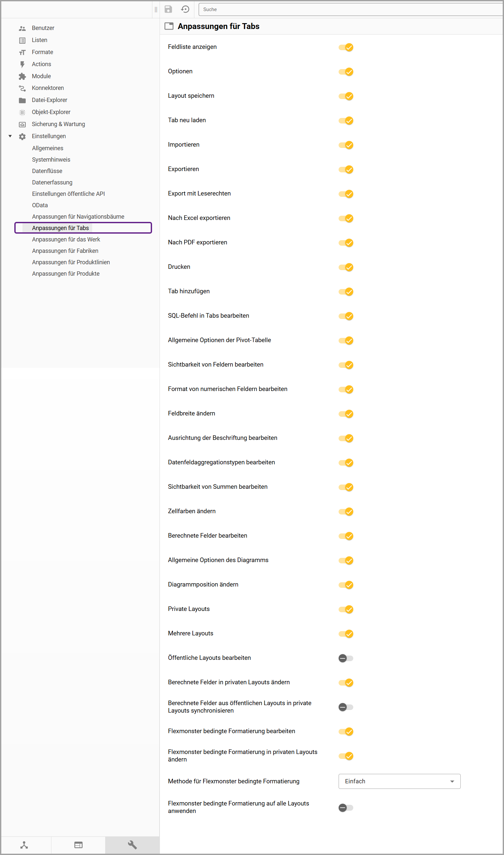Disable the Feldliste anzeigen toggle
Image resolution: width=504 pixels, height=855 pixels.
pyautogui.click(x=346, y=47)
